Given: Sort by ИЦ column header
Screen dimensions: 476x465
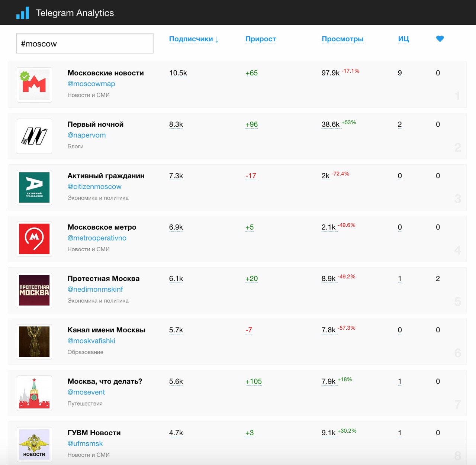Looking at the screenshot, I should pos(403,39).
